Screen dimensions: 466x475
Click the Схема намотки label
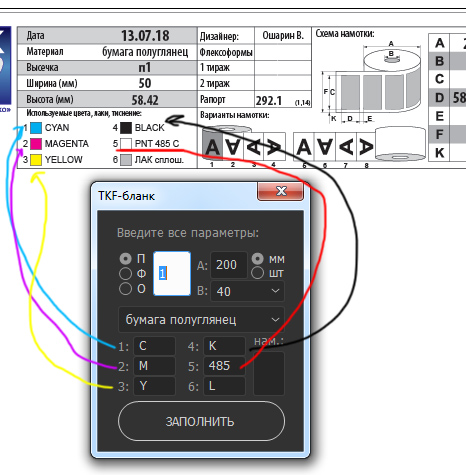tap(345, 34)
